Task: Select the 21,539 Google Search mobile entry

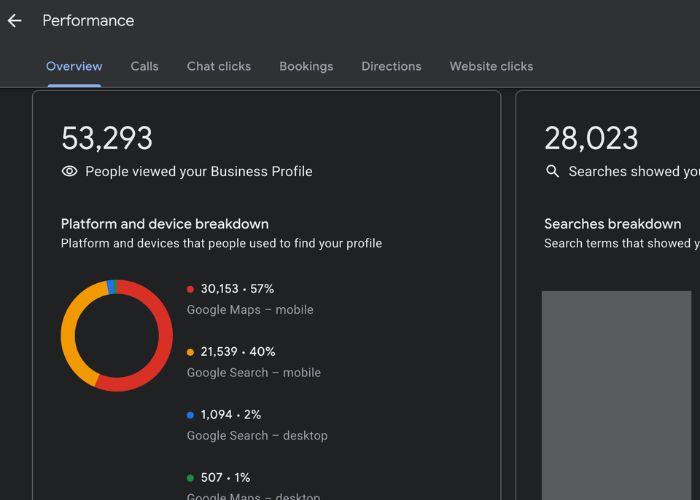Action: 254,362
